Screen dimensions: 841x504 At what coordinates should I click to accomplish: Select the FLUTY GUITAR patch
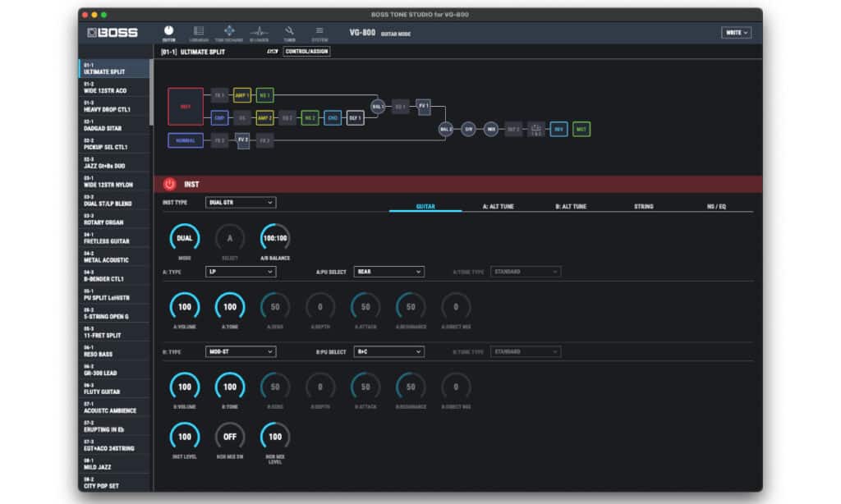pyautogui.click(x=114, y=389)
